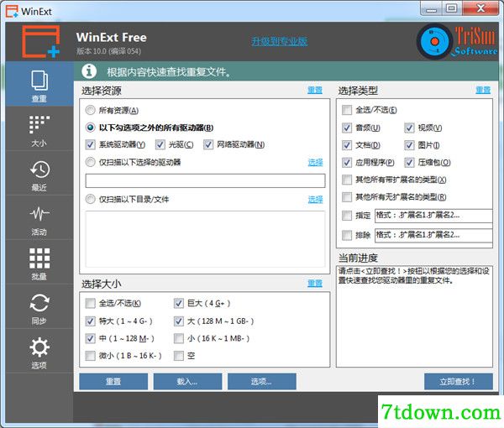The height and width of the screenshot is (428, 504).
Task: Start search with 立即查找! button
Action: pos(459,382)
